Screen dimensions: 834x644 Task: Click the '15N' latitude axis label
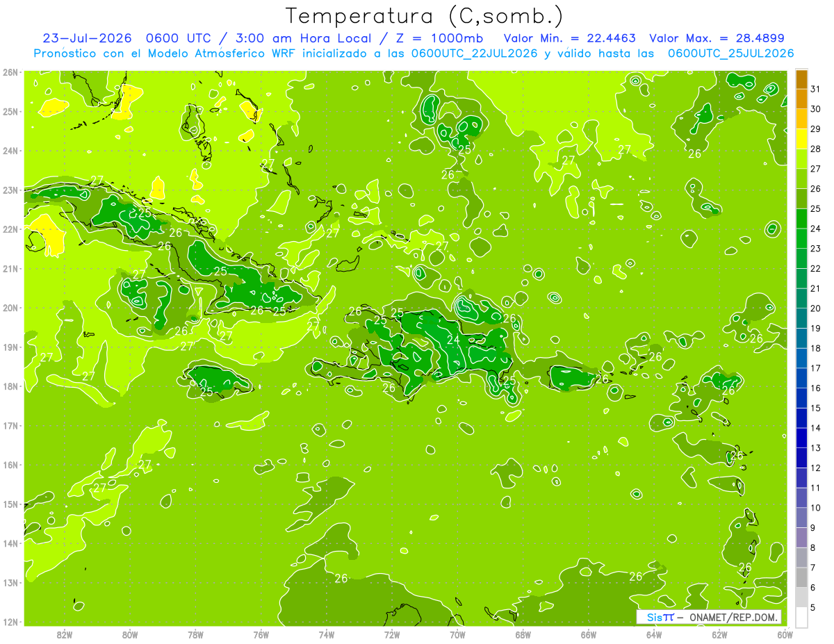tap(10, 504)
